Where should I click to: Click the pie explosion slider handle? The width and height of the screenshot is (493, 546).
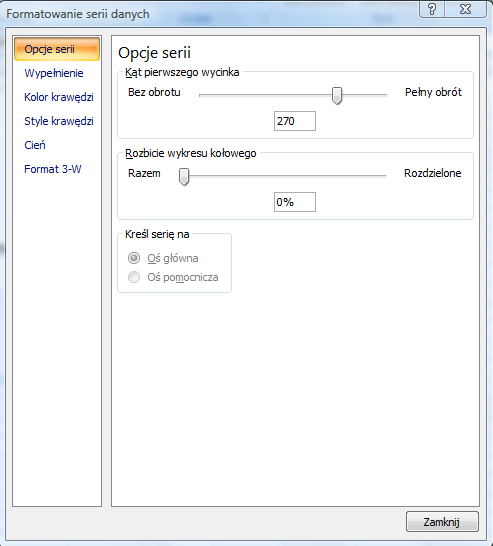pos(184,177)
